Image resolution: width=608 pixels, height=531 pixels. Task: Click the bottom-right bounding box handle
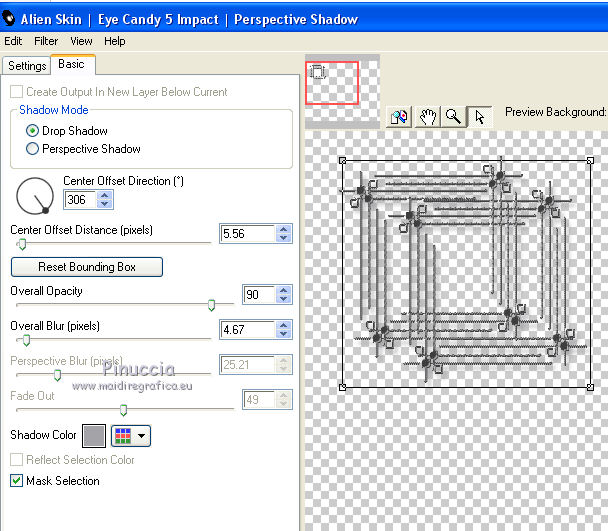pos(590,387)
